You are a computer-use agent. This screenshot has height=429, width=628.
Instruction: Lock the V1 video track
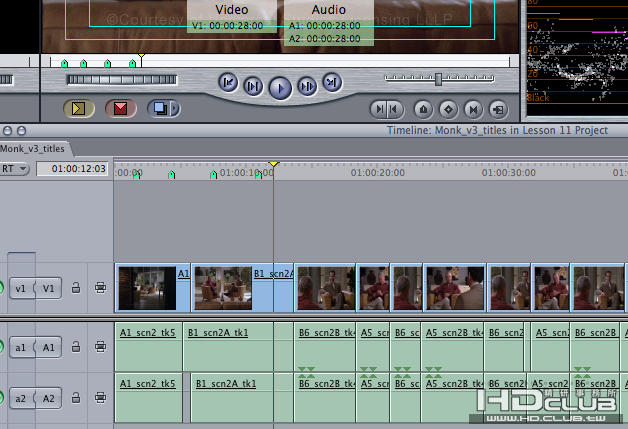tap(76, 288)
